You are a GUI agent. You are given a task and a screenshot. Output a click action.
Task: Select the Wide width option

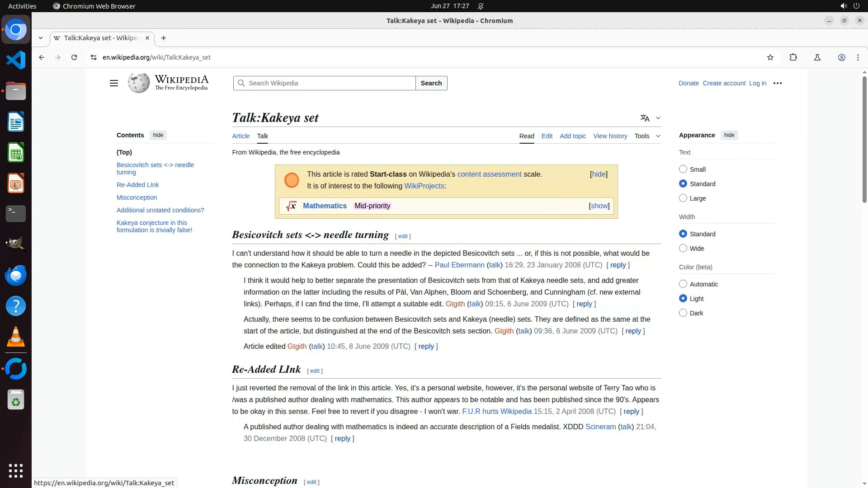(683, 249)
